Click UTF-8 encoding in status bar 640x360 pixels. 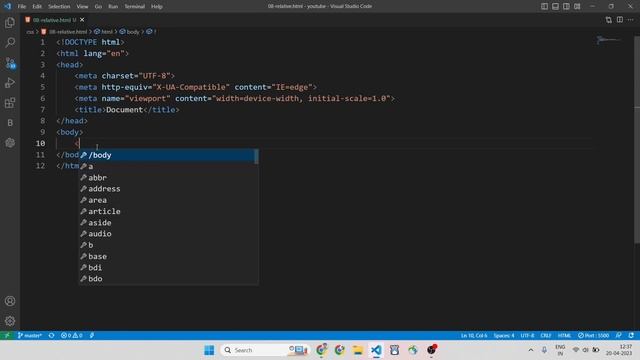coord(527,336)
